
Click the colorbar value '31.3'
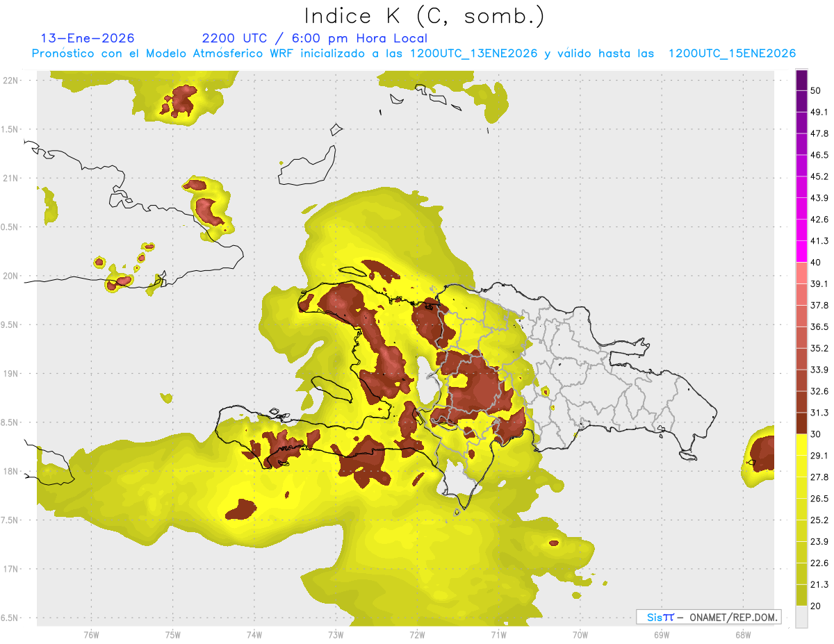819,413
